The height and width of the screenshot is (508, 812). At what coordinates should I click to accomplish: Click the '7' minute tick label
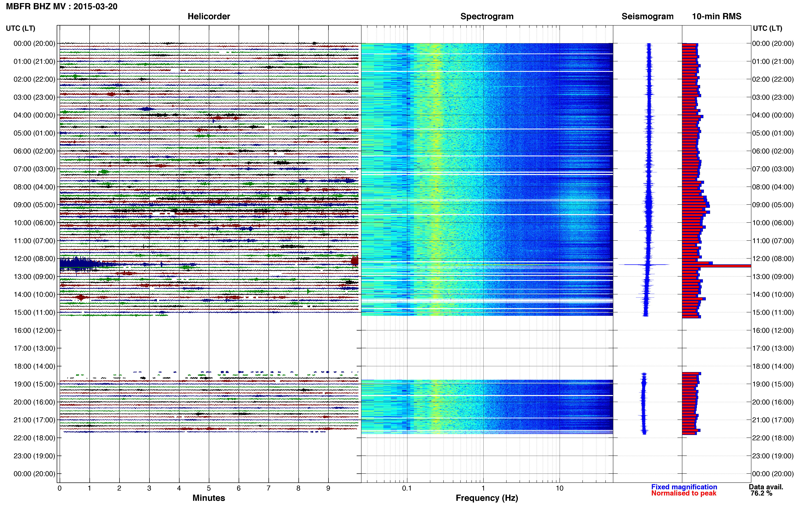pos(269,488)
